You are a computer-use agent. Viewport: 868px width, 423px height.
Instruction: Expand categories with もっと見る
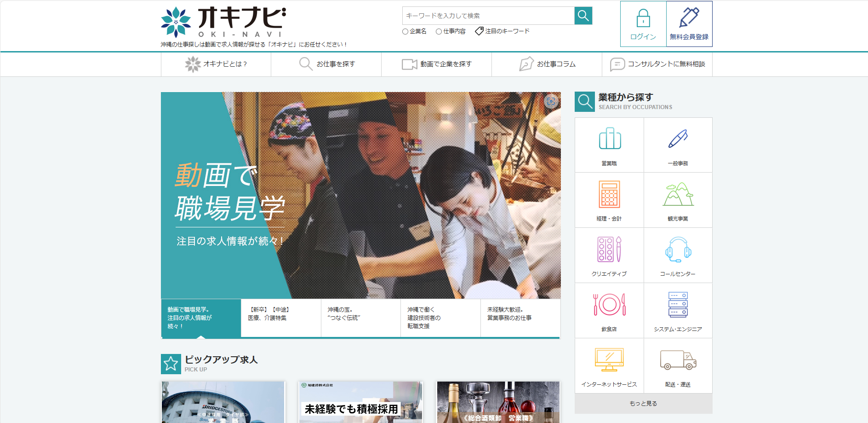[643, 404]
